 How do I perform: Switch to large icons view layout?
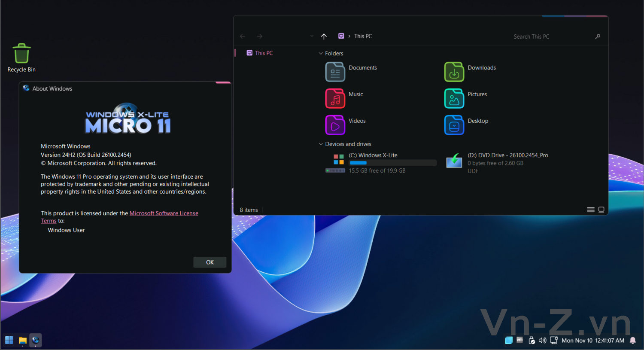(x=601, y=210)
